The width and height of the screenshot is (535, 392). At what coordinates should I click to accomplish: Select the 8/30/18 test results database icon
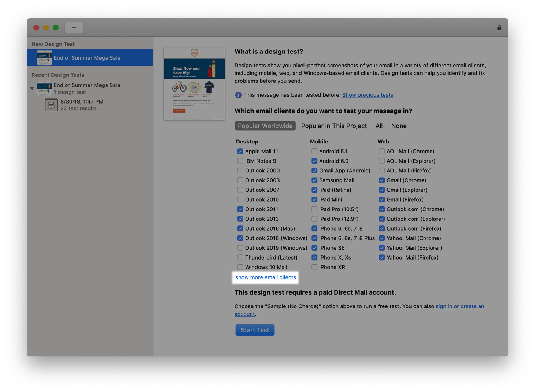[51, 105]
